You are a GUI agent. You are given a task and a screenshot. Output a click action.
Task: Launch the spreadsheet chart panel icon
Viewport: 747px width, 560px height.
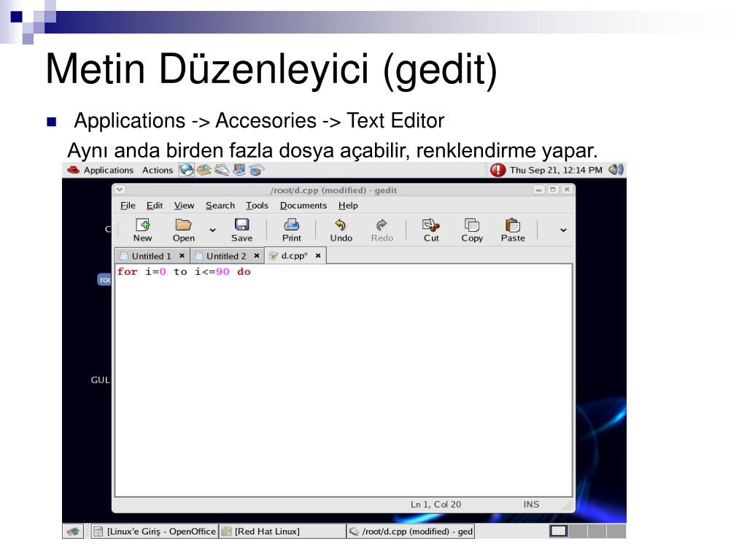pos(256,170)
